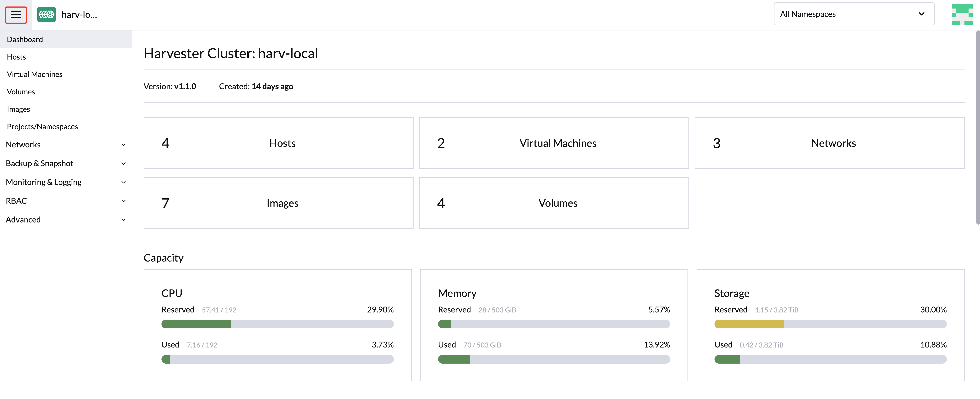Expand Monitoring & Logging chevron

coord(123,182)
